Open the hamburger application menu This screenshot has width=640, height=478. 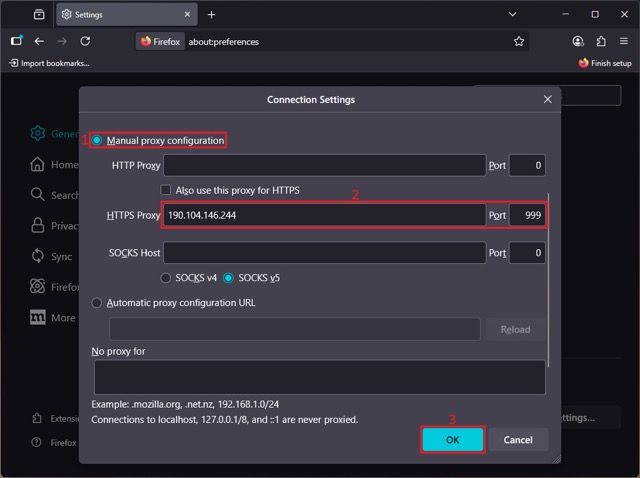pos(623,41)
